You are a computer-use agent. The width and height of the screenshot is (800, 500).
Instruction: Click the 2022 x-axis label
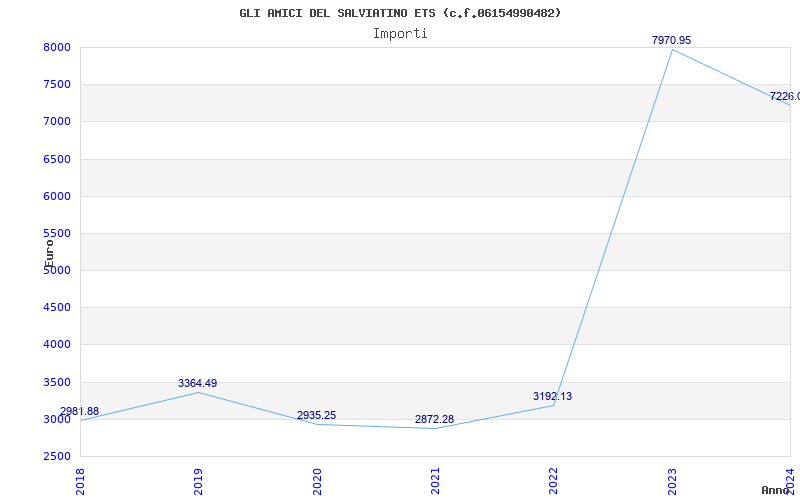[x=554, y=482]
